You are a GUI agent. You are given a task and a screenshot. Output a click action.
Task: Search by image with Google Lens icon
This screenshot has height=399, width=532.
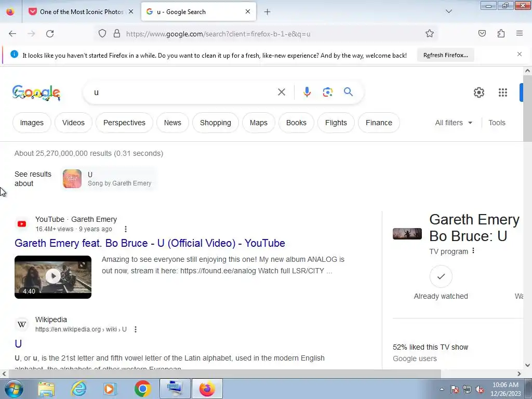click(x=327, y=92)
